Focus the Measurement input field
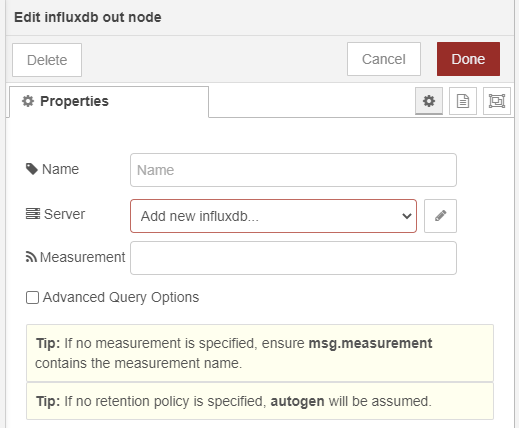Viewport: 519px width, 428px height. 293,258
